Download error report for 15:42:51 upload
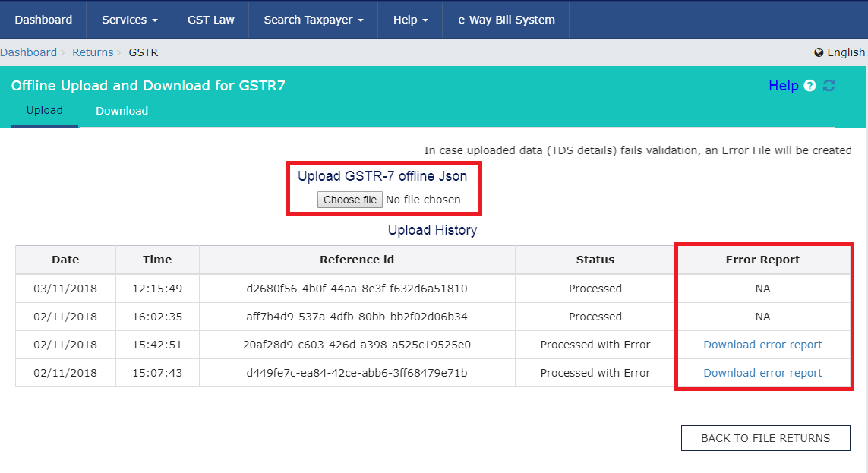This screenshot has width=868, height=473. point(762,345)
